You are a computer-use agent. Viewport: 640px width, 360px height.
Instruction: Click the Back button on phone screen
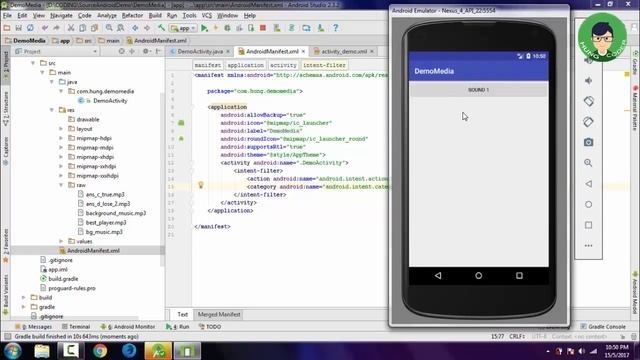[438, 276]
